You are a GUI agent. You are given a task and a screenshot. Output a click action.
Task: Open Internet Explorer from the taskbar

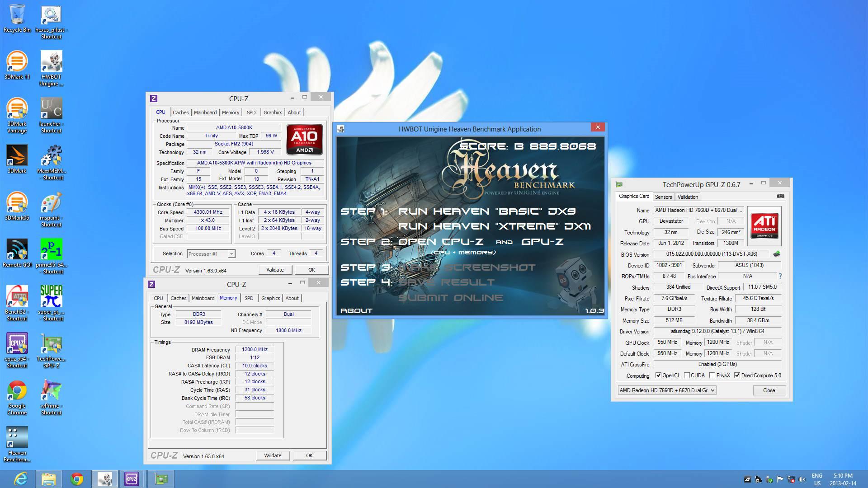click(21, 479)
